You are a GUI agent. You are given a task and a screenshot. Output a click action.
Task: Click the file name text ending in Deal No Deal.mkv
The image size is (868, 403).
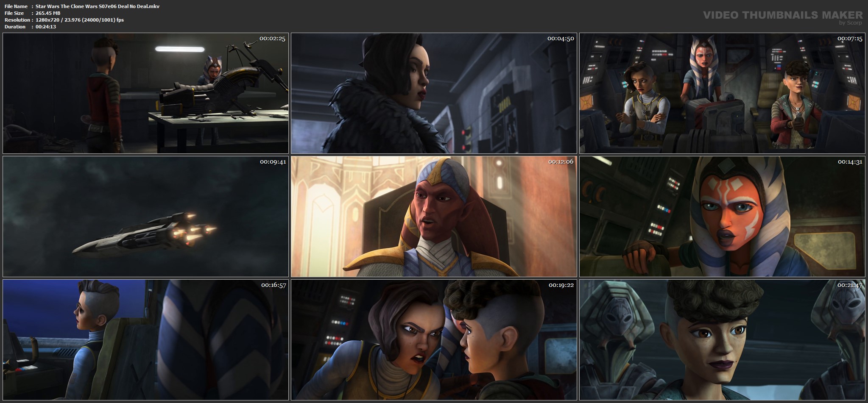click(98, 6)
